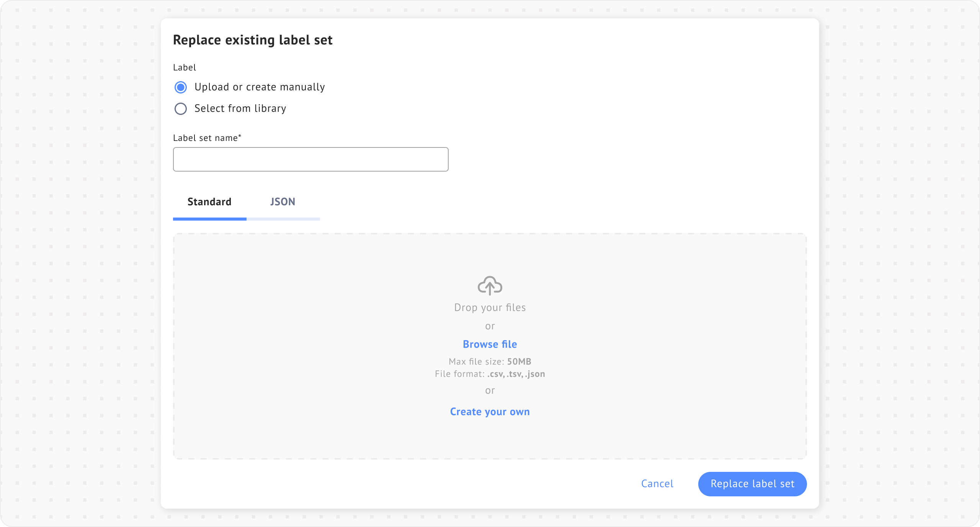Click the "Max file size: 50MB" hint
Image resolution: width=980 pixels, height=527 pixels.
490,362
